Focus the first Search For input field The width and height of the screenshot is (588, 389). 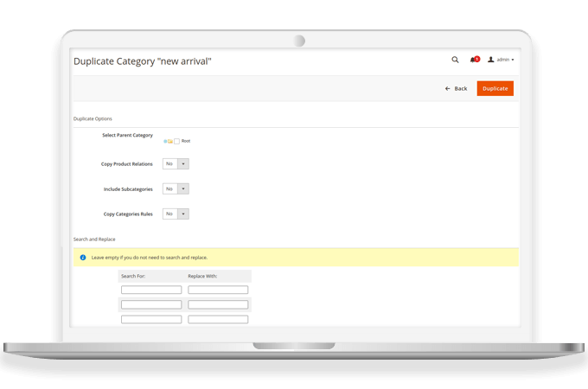pos(151,290)
